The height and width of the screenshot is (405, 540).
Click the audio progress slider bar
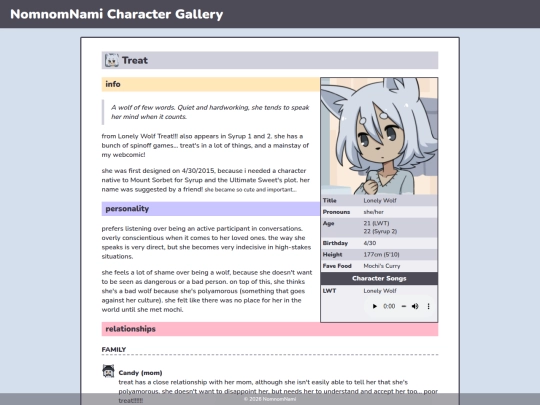404,306
